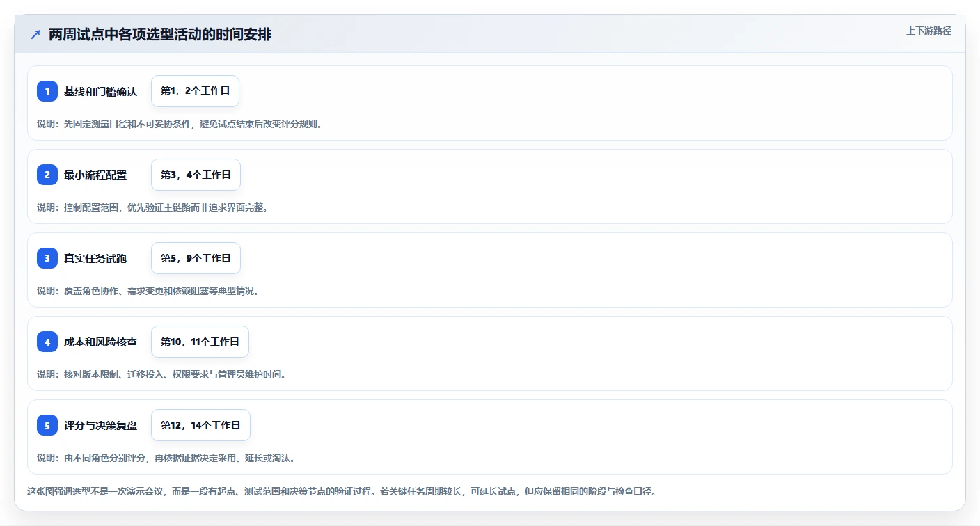Viewport: 980px width, 526px height.
Task: Click step number 2 badge
Action: pos(47,175)
